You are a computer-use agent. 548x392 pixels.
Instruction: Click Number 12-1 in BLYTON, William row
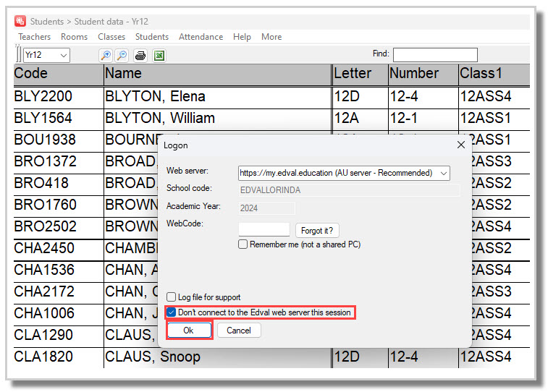pos(423,119)
